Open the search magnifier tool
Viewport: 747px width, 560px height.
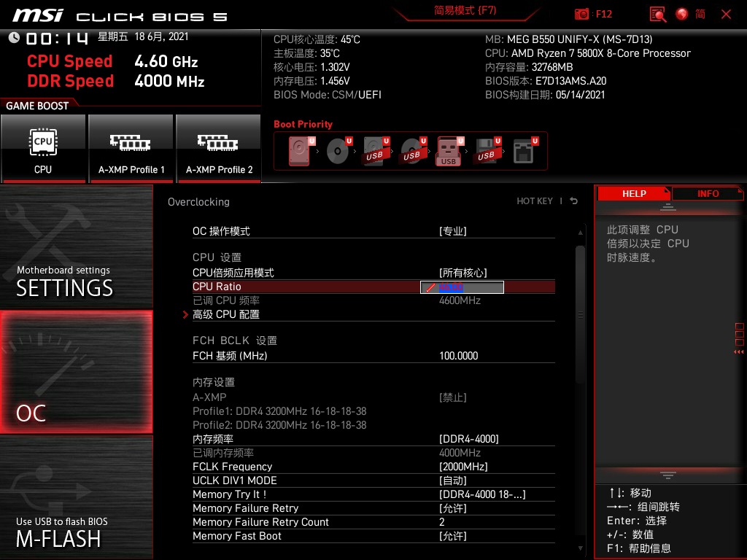(656, 14)
